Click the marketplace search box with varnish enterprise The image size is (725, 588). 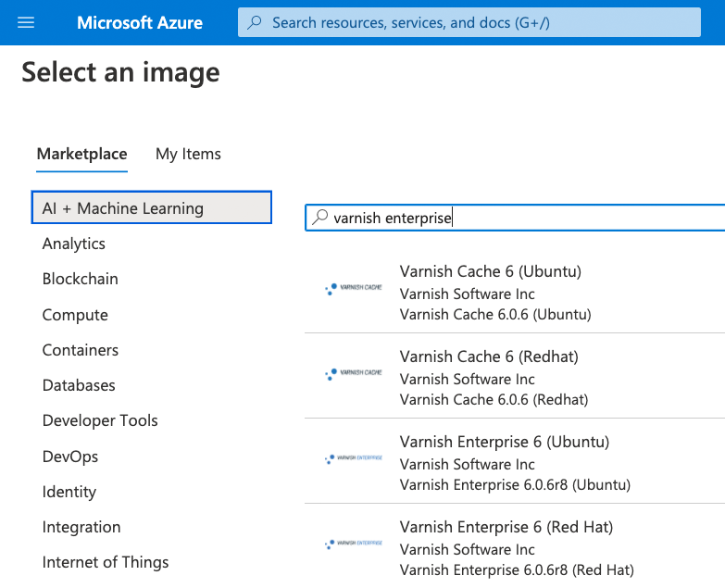click(x=515, y=218)
